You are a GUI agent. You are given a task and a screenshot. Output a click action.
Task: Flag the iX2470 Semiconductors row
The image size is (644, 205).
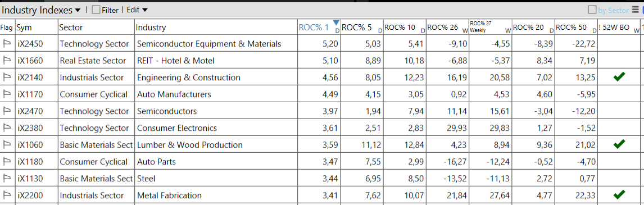(x=7, y=111)
